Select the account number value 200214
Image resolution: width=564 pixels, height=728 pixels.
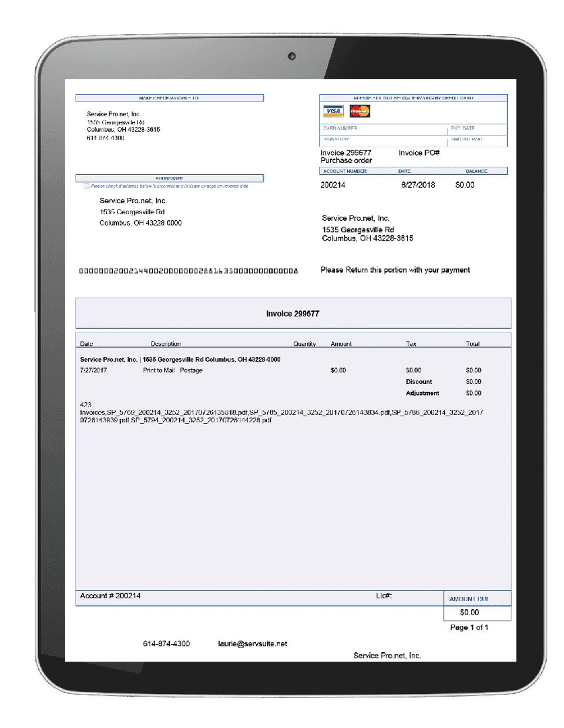pyautogui.click(x=333, y=185)
